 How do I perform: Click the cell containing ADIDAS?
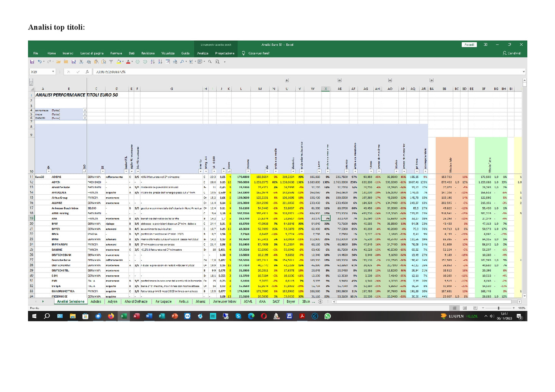tap(68, 177)
